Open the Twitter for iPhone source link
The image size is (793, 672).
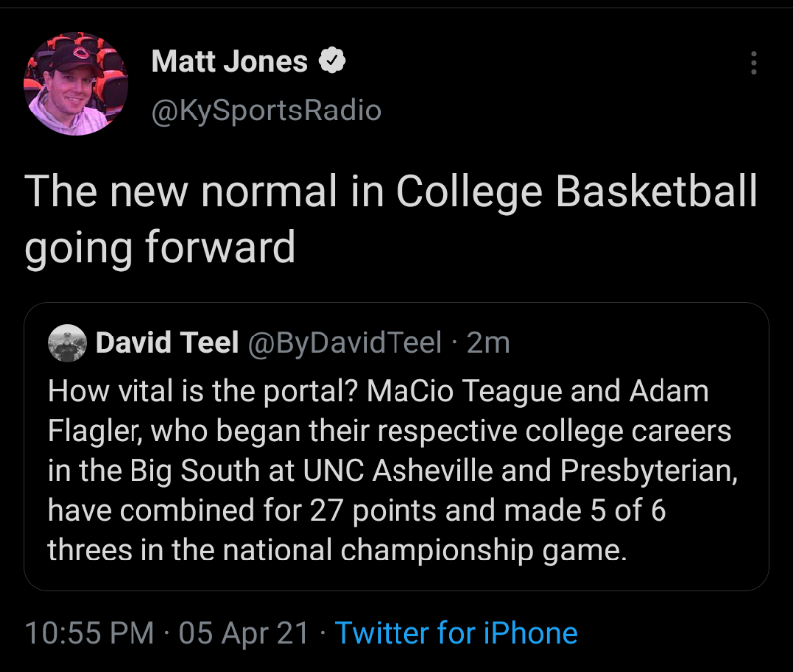(x=456, y=633)
